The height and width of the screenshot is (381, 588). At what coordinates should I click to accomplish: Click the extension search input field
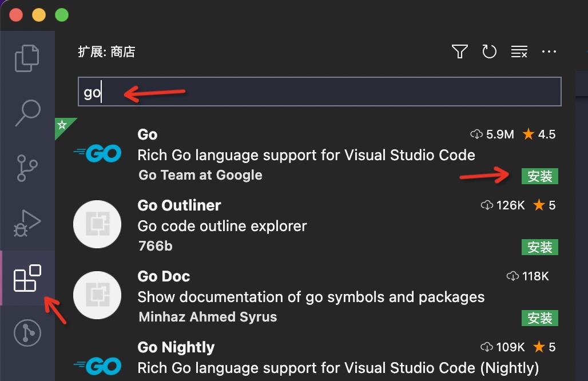point(319,92)
